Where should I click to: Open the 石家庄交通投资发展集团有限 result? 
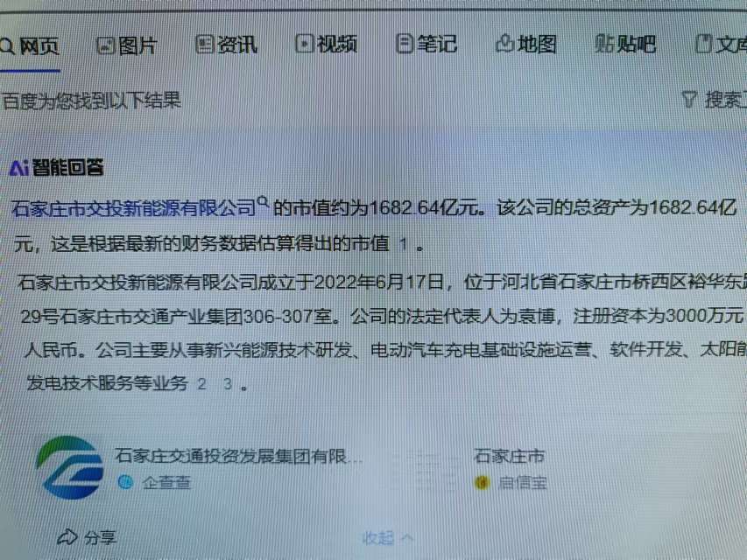(239, 456)
